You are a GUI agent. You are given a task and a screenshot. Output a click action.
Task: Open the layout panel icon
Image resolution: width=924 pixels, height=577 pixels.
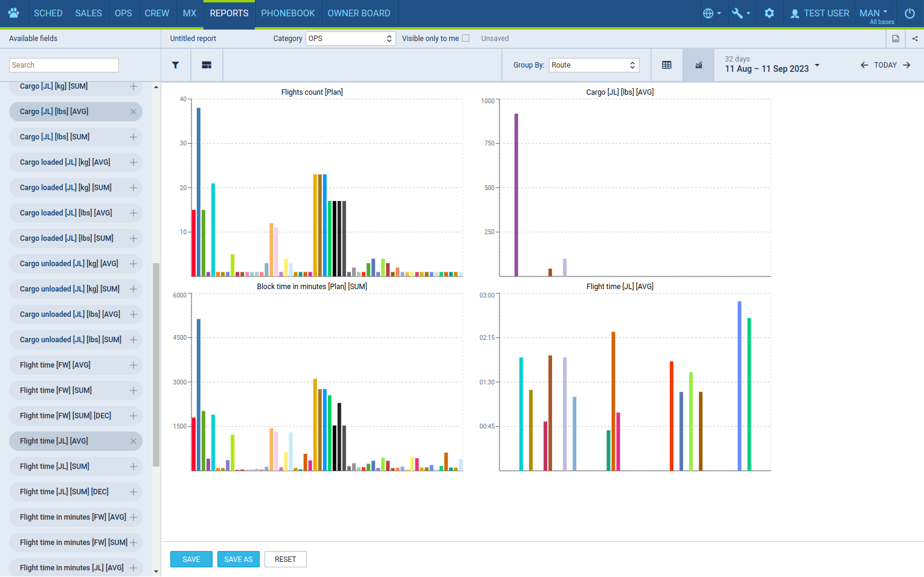(x=207, y=65)
